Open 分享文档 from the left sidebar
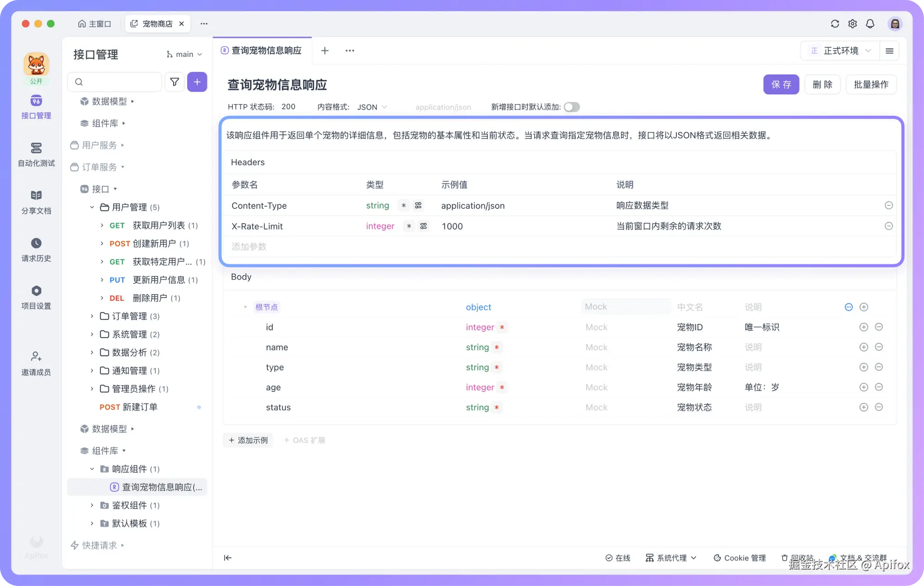924x586 pixels. pyautogui.click(x=36, y=202)
